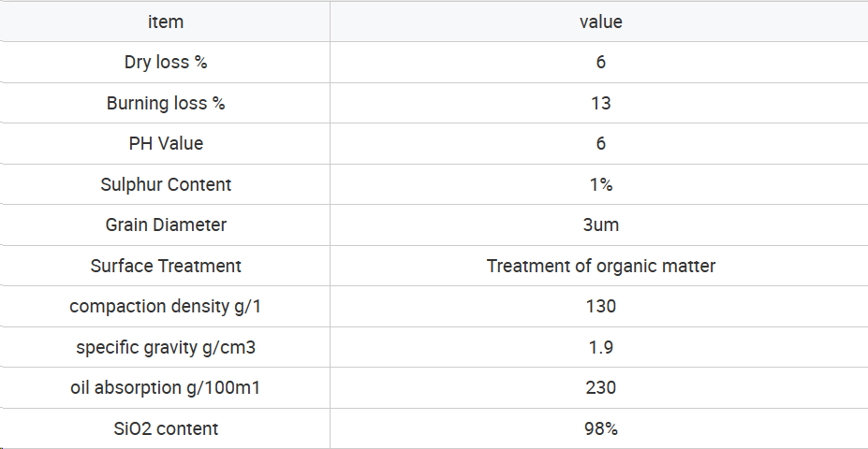Select the compaction density value 130
The height and width of the screenshot is (449, 868).
click(600, 306)
